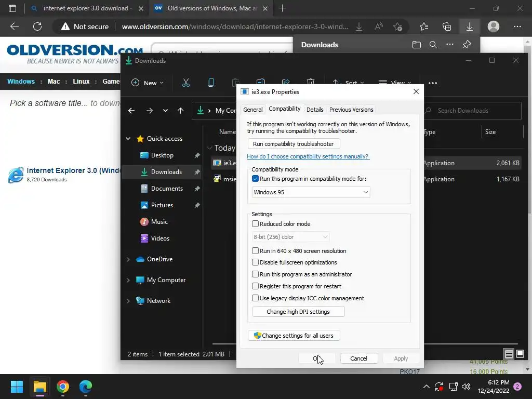The width and height of the screenshot is (532, 399).
Task: Open Mac category on OldVersion site
Action: click(54, 82)
